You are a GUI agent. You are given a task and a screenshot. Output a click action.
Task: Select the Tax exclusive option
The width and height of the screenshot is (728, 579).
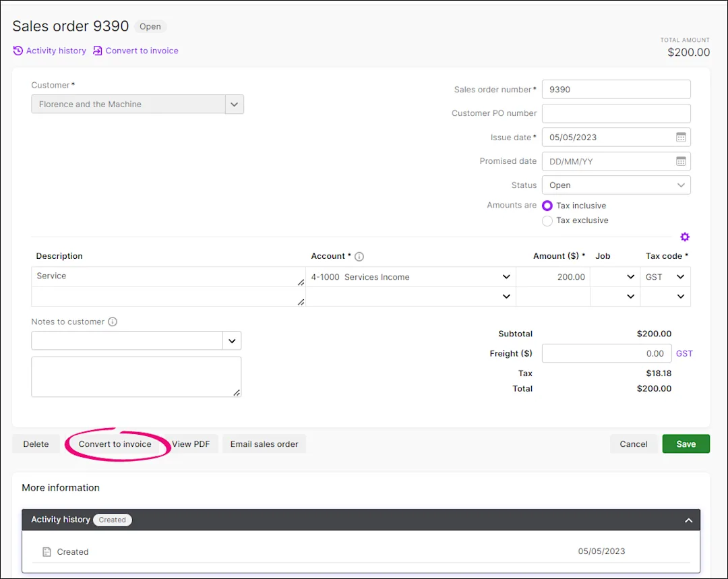pos(547,220)
